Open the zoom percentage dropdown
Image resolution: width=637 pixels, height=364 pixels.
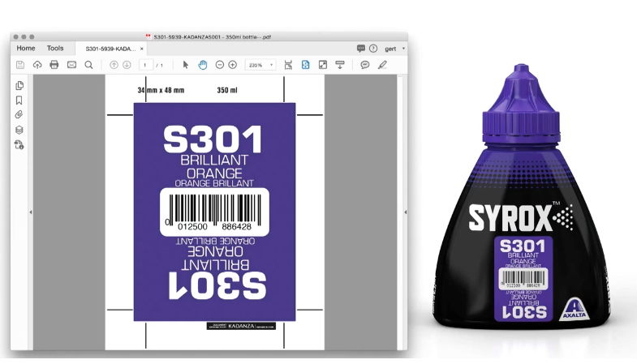pos(260,65)
